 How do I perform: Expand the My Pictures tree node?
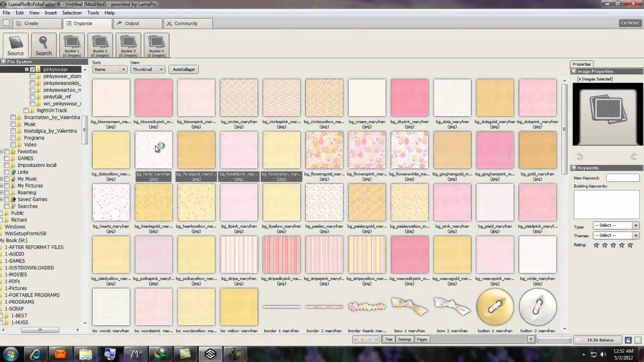(2, 186)
